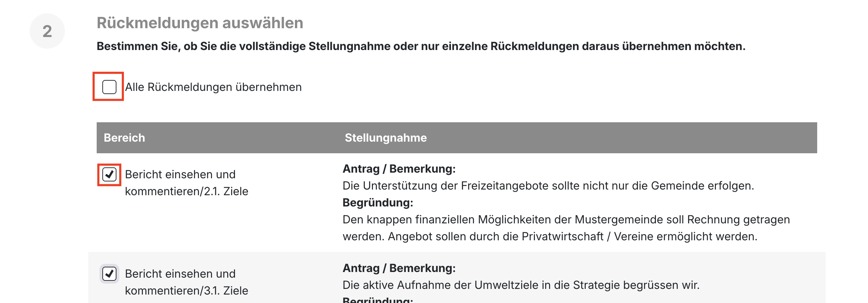
Task: Select the Stellungnahme column header
Action: [x=386, y=138]
